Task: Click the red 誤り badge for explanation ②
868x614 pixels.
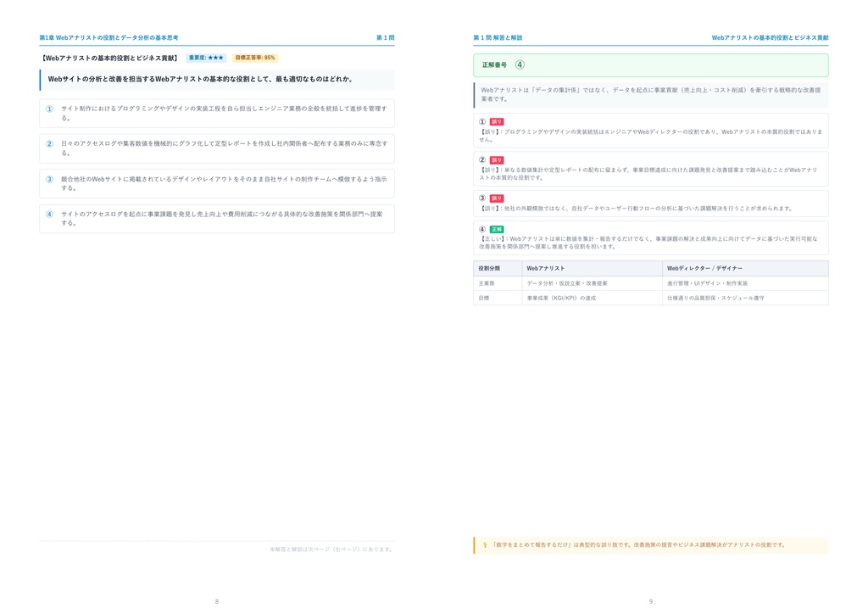Action: click(x=497, y=160)
